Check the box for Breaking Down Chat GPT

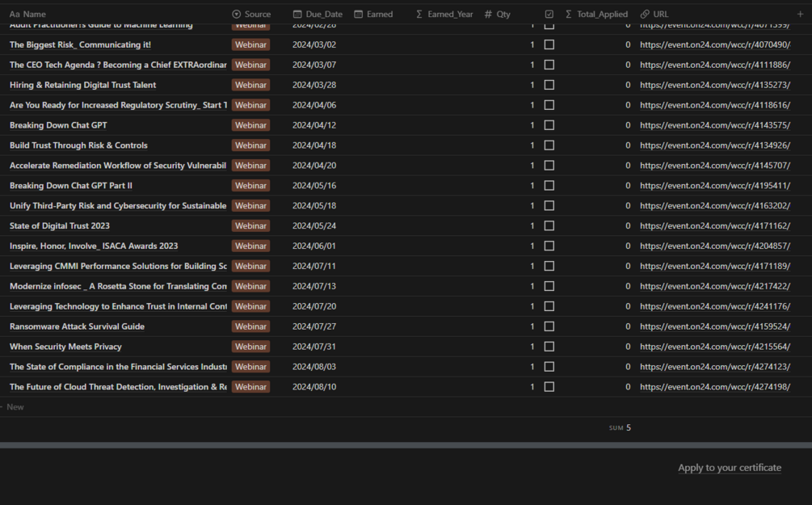coord(549,125)
